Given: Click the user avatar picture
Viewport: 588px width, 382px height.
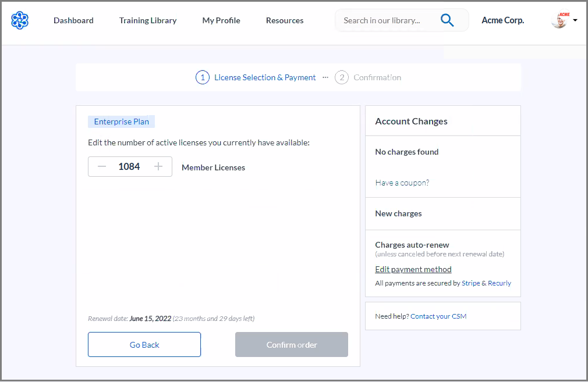Looking at the screenshot, I should pyautogui.click(x=559, y=20).
